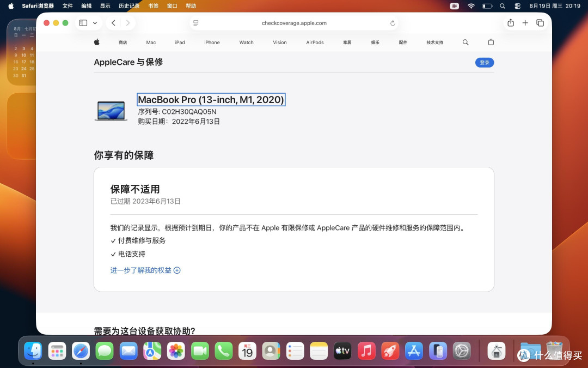Screen dimensions: 588x368
Task: Open Apple TV from the Dock
Action: coord(343,351)
